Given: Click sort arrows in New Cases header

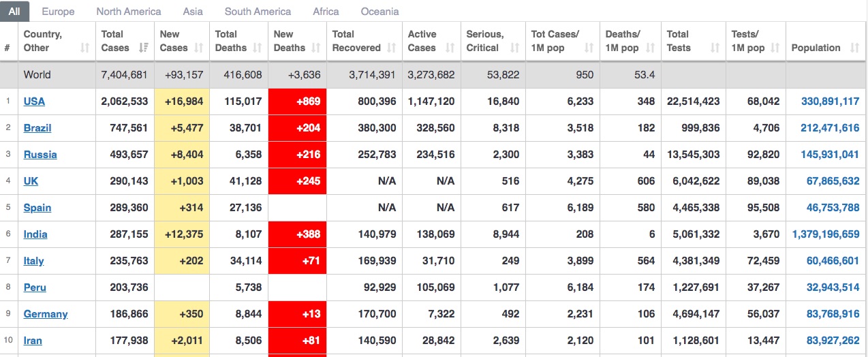Looking at the screenshot, I should tap(199, 48).
